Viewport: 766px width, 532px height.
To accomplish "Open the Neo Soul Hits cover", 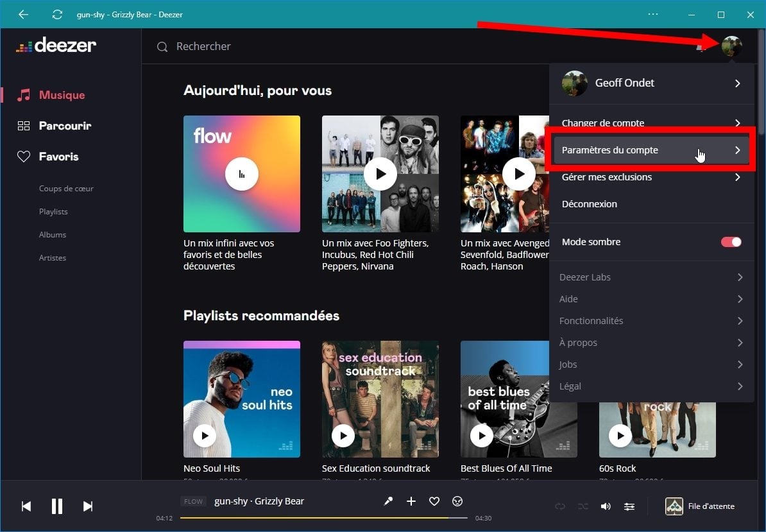I will (242, 399).
